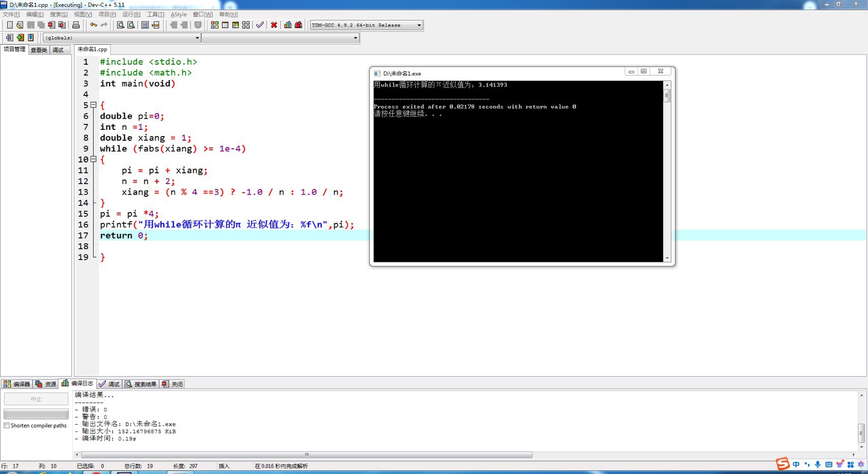This screenshot has width=868, height=474.
Task: Undo the last edit via toolbar
Action: pyautogui.click(x=94, y=25)
